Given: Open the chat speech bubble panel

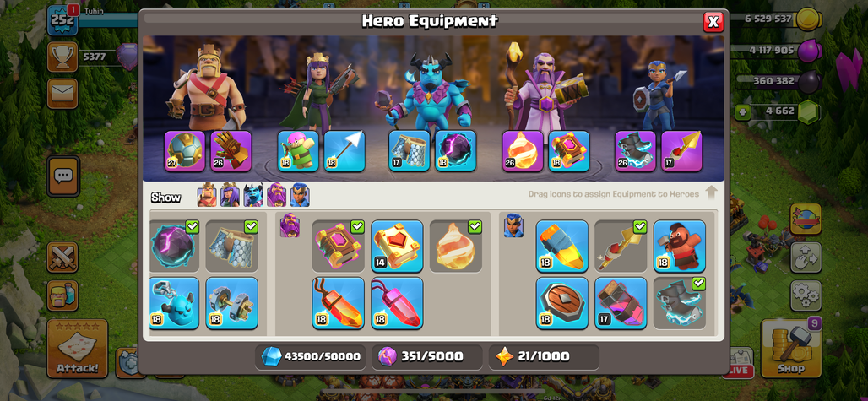Looking at the screenshot, I should (x=63, y=176).
